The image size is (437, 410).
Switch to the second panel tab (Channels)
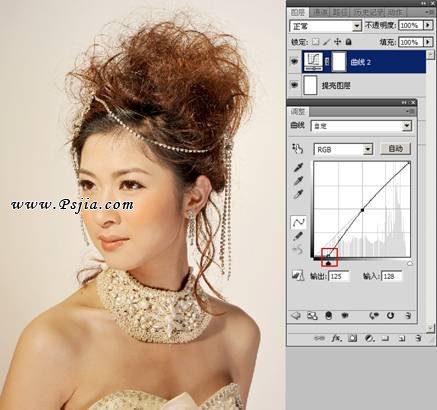point(320,13)
